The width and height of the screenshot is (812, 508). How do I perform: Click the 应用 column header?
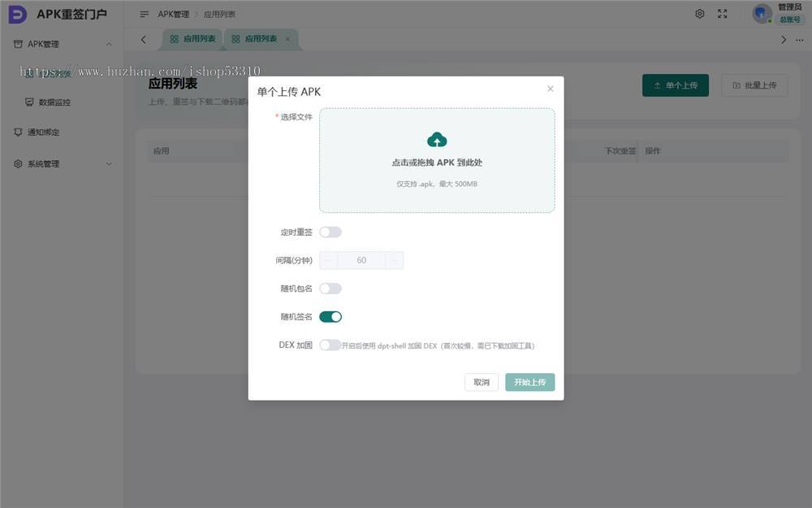point(161,151)
